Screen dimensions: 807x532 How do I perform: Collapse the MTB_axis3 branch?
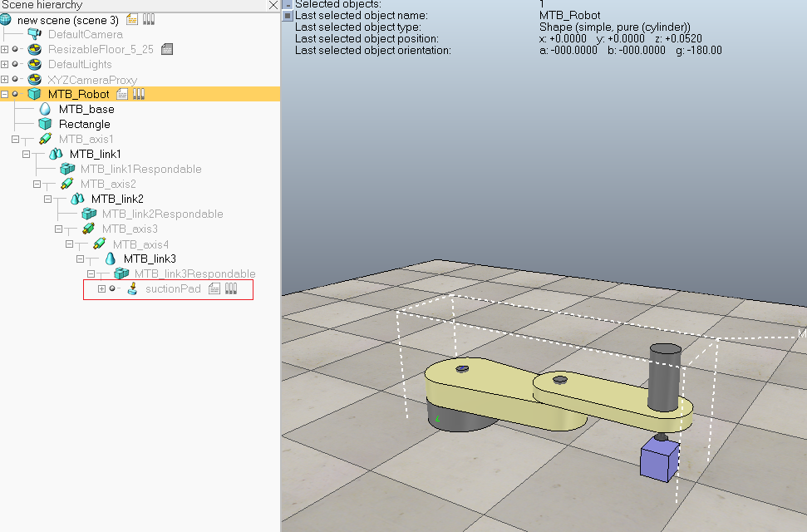click(59, 229)
